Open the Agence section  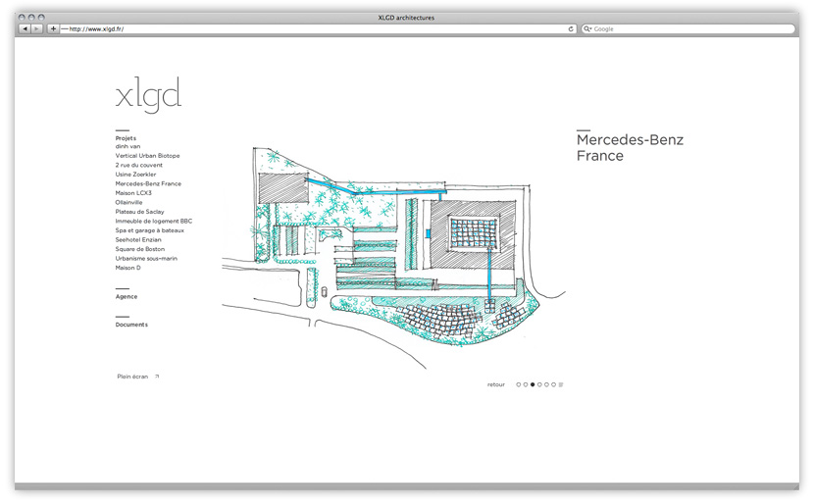click(x=127, y=297)
